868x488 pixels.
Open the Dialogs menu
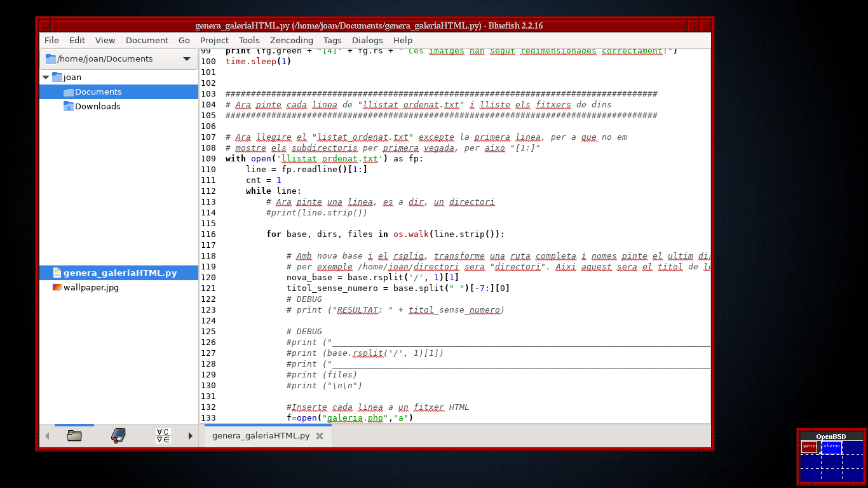367,40
